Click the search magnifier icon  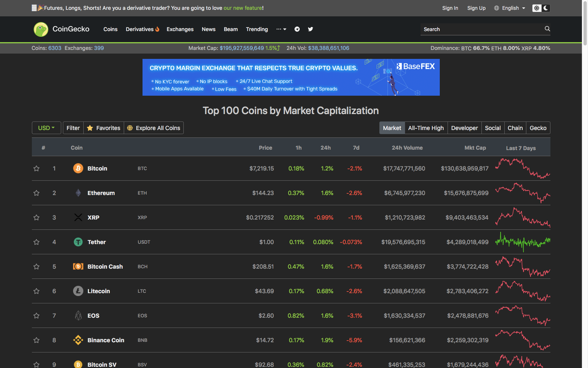[547, 29]
